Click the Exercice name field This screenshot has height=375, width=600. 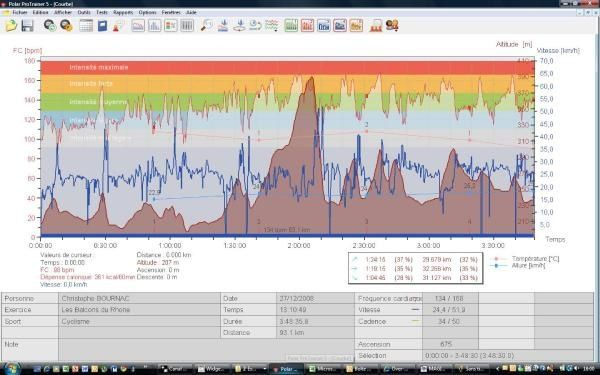[139, 310]
